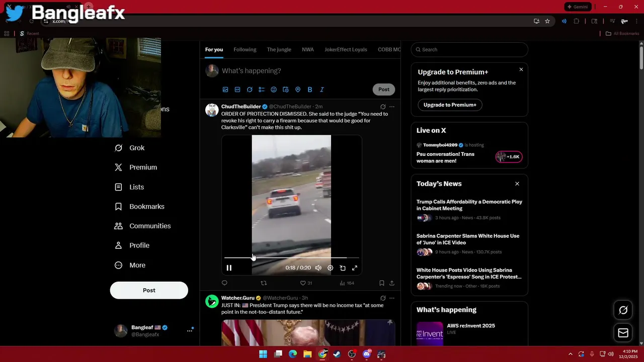The image size is (644, 362).
Task: Open White House Posts Video news story
Action: tap(469, 278)
